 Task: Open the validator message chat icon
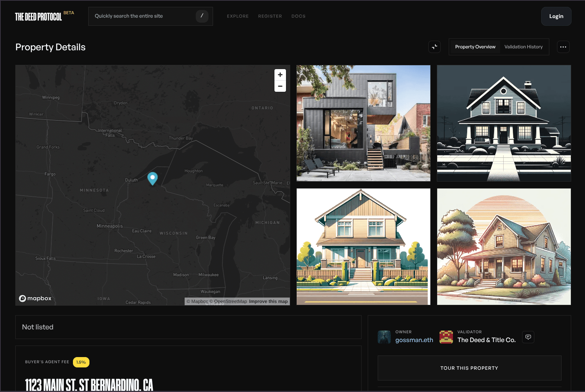click(528, 337)
